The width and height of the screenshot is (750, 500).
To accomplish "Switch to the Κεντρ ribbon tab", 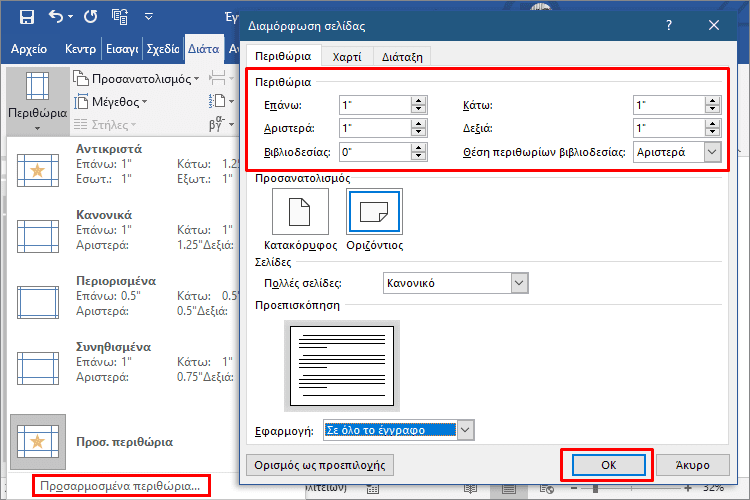I will [x=80, y=49].
